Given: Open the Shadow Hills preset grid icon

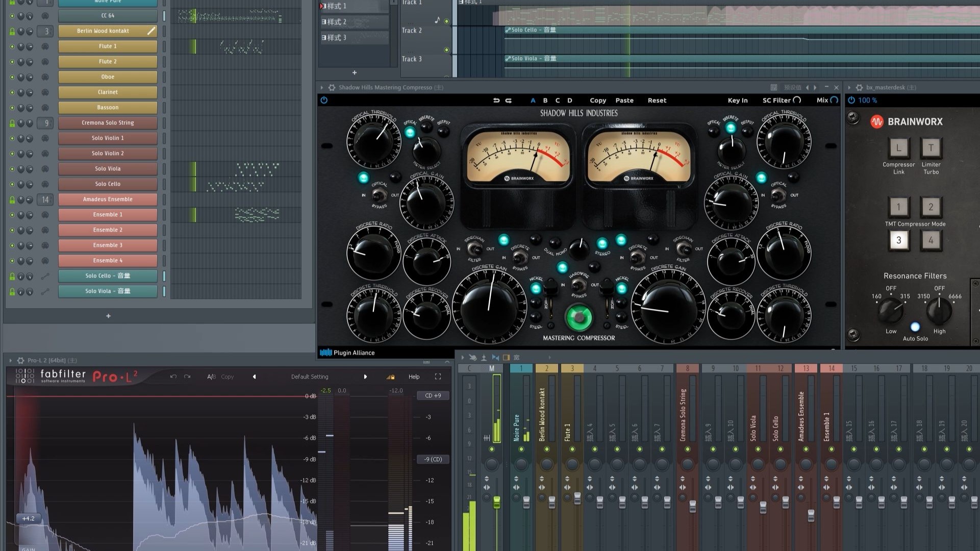Looking at the screenshot, I should [x=774, y=88].
